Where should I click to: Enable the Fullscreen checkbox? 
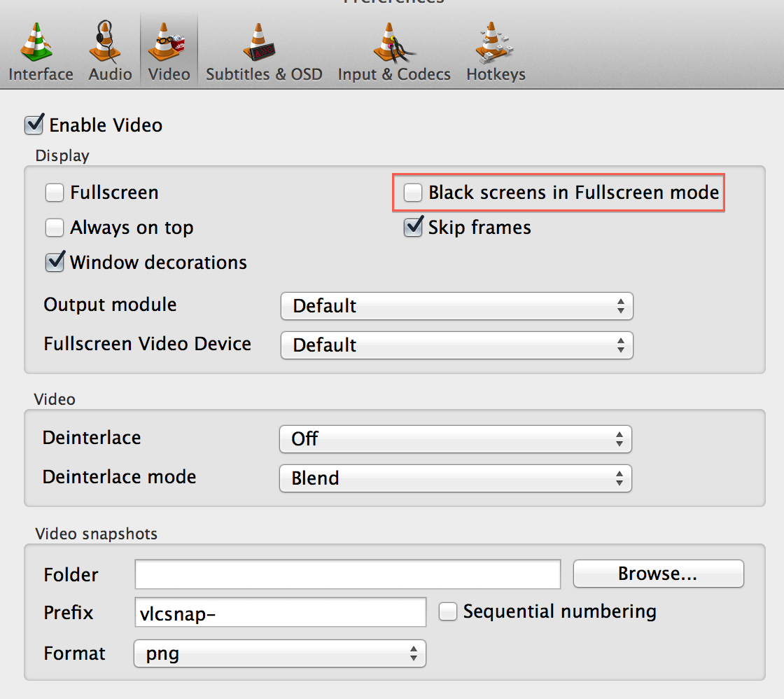click(x=55, y=192)
